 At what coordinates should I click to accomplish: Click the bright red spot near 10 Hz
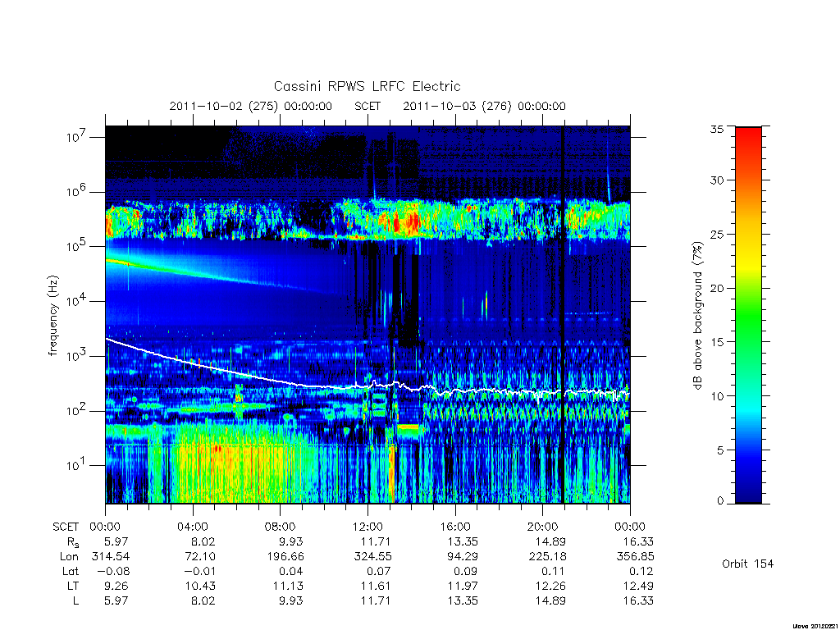tap(217, 449)
